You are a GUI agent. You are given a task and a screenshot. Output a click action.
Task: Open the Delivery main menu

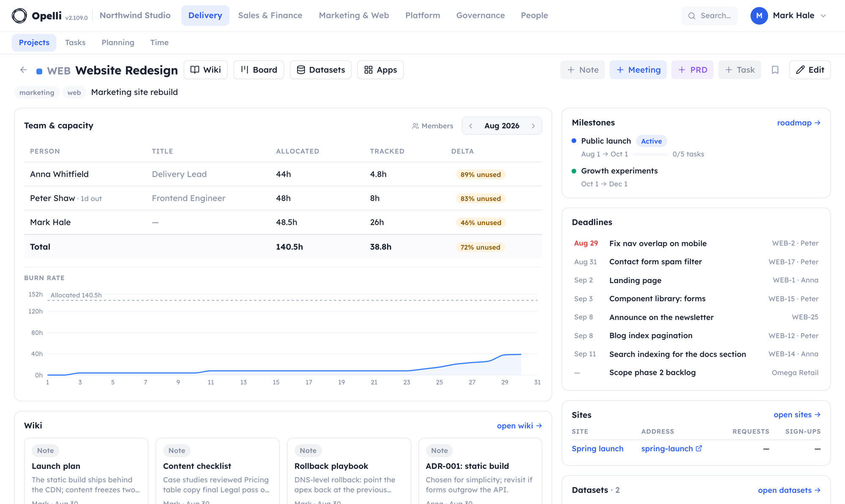click(x=205, y=15)
